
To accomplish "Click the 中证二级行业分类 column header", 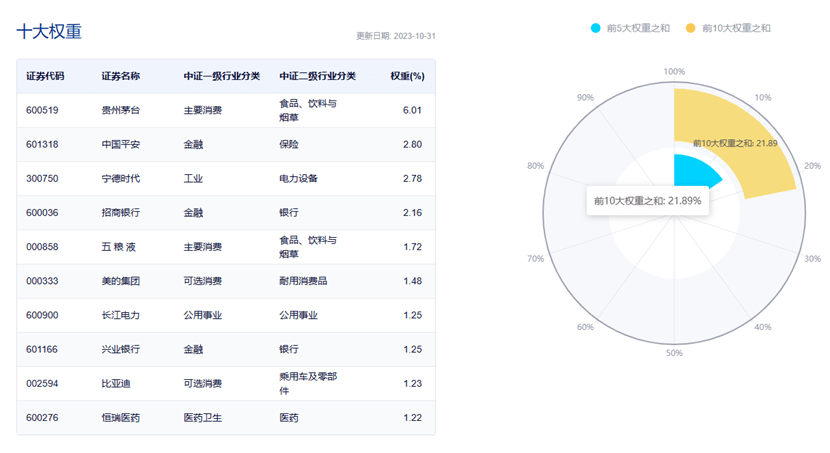I will 317,76.
